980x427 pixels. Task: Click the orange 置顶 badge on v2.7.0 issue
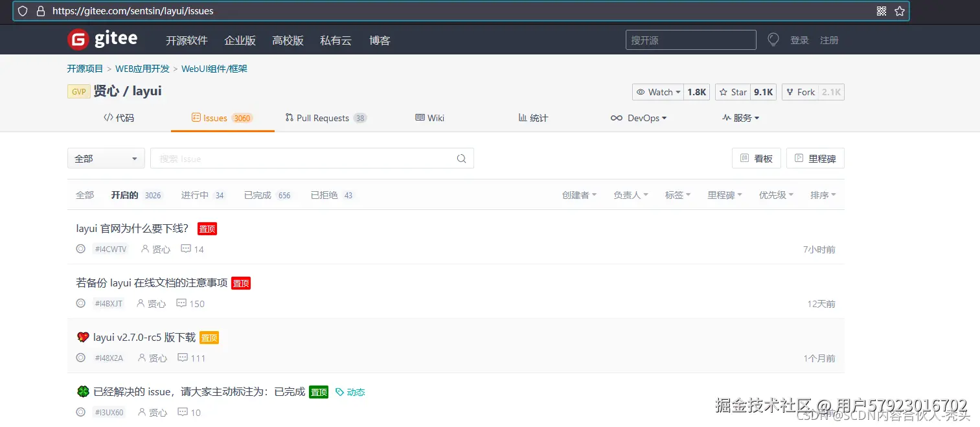209,338
